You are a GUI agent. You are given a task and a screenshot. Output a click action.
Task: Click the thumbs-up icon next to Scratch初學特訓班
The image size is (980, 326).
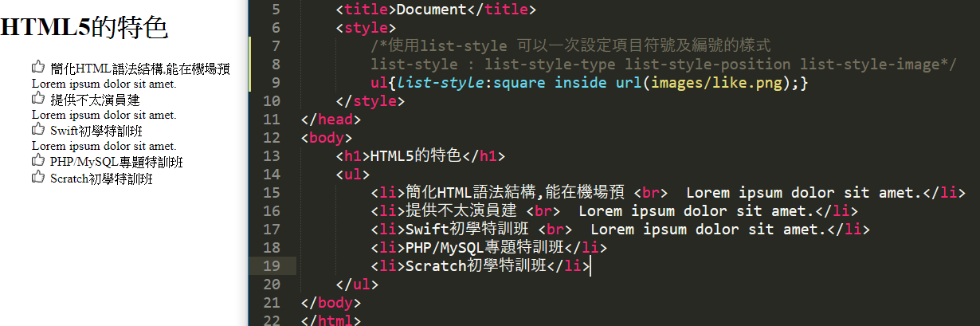38,177
